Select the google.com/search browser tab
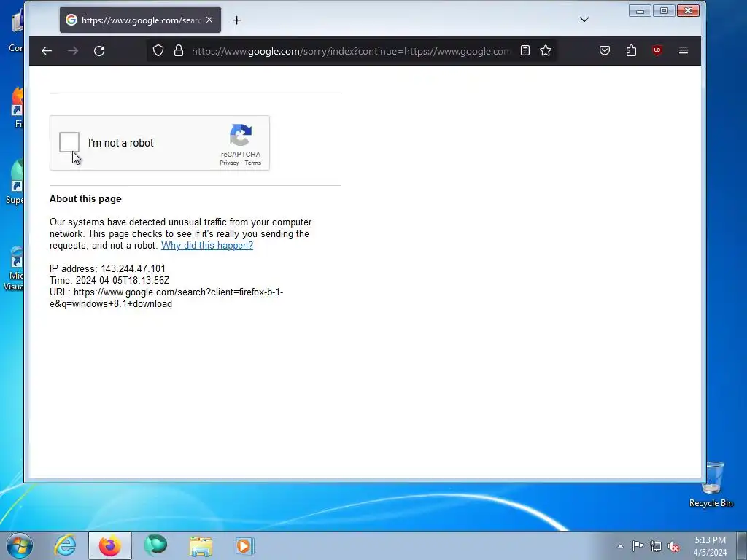Screen dimensions: 747x560 pos(140,20)
